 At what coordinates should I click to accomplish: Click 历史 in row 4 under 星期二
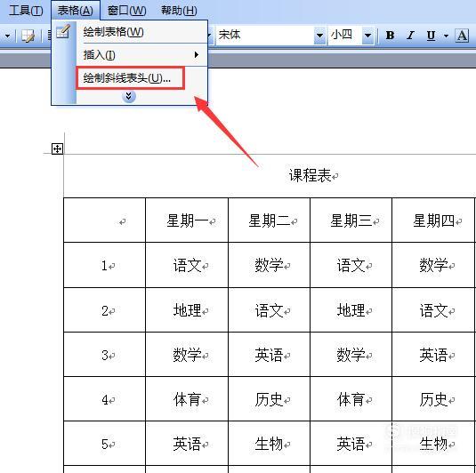coord(269,399)
